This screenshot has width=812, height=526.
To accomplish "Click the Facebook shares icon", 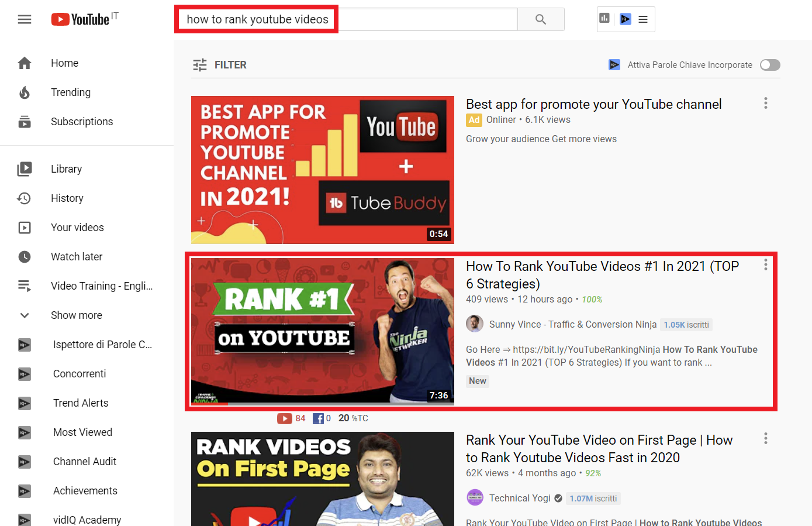I will pos(318,418).
